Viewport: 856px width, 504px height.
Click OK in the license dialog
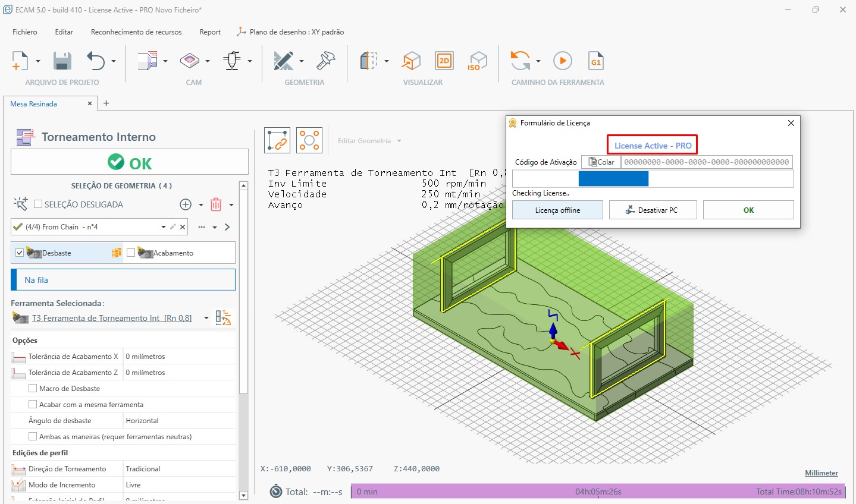pos(748,210)
